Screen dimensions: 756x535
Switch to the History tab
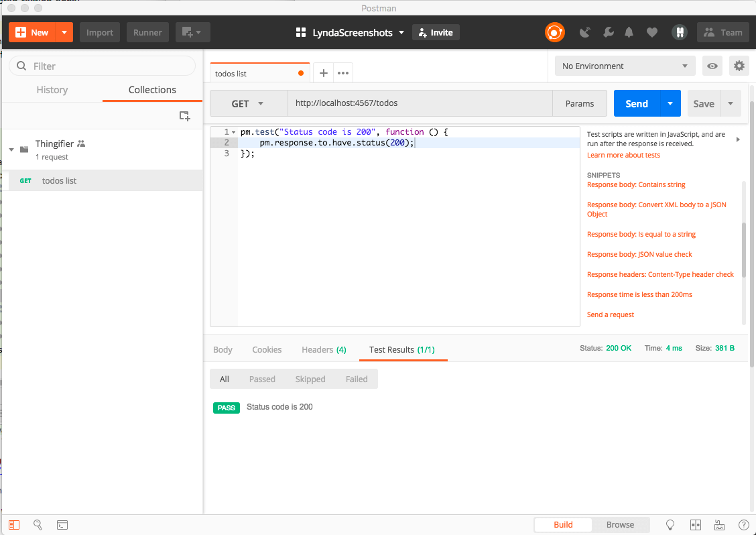coord(52,90)
